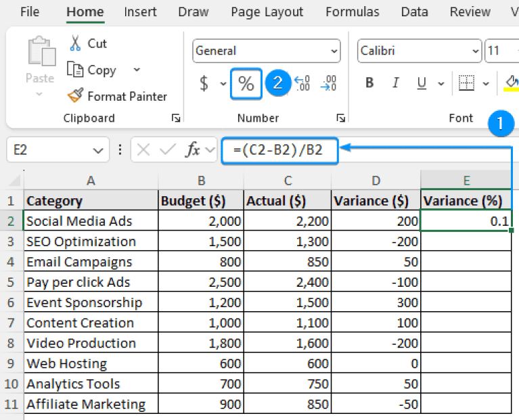
Task: Click the Insert Function fx icon
Action: click(193, 150)
